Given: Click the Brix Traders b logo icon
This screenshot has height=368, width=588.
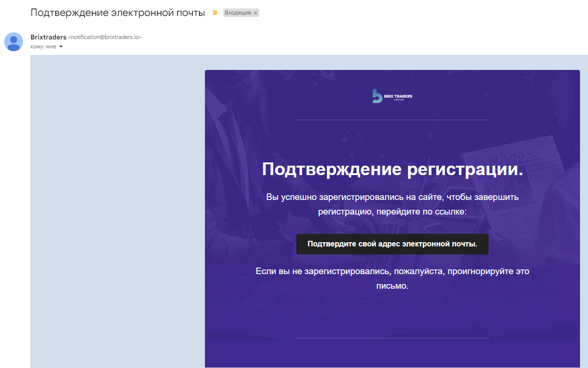Looking at the screenshot, I should [377, 96].
